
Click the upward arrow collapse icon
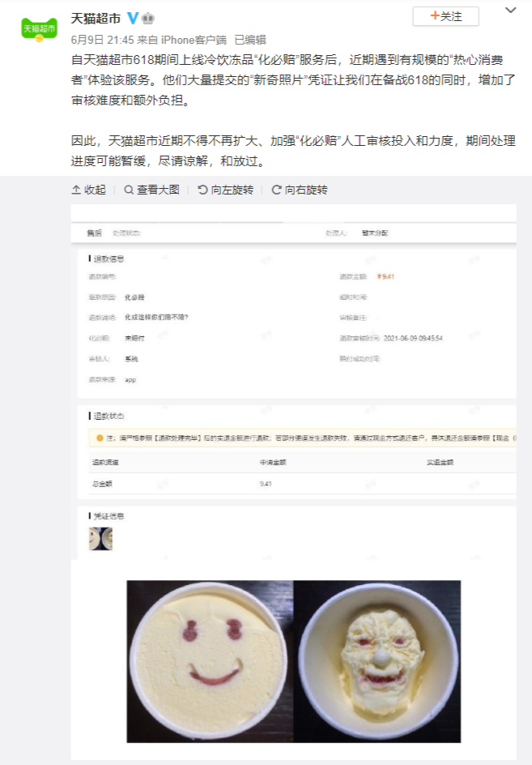(76, 190)
